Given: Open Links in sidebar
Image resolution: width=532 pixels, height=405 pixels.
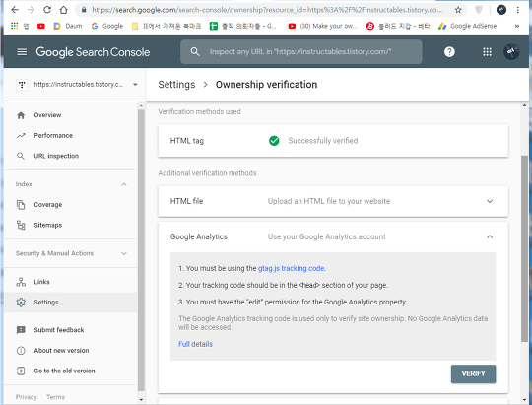Looking at the screenshot, I should [x=41, y=282].
